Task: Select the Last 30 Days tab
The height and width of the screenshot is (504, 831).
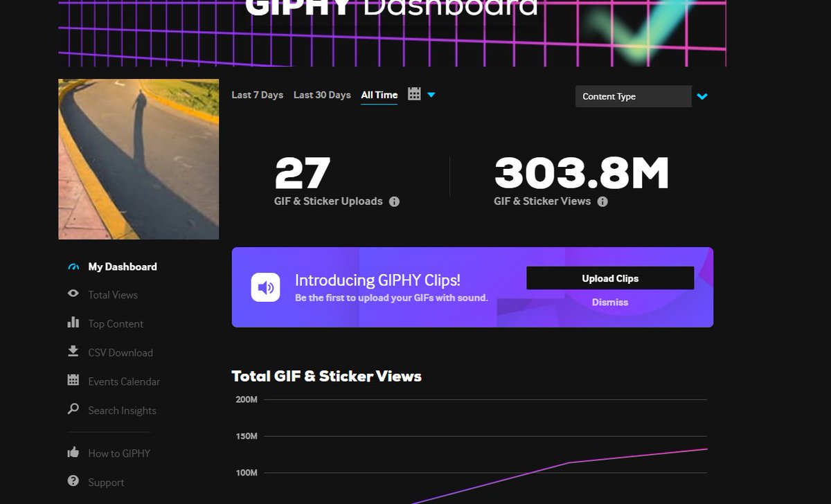Action: pos(322,95)
